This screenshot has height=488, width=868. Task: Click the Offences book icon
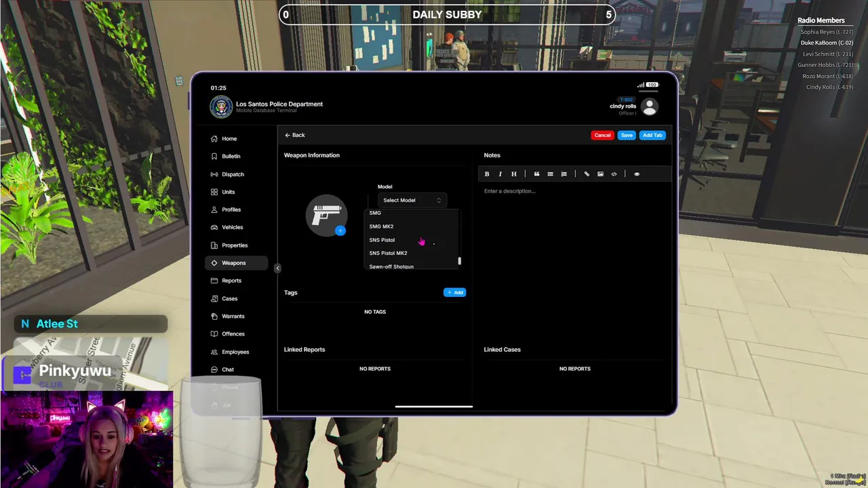coord(214,334)
